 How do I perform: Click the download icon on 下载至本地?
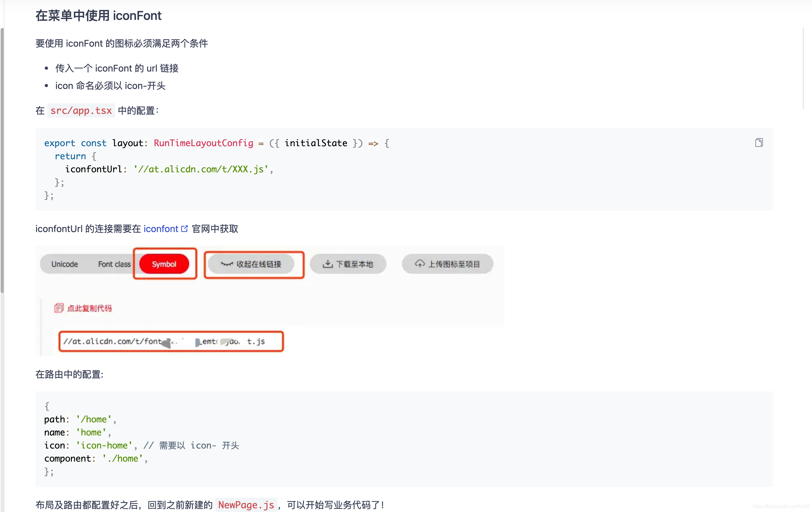pyautogui.click(x=327, y=264)
